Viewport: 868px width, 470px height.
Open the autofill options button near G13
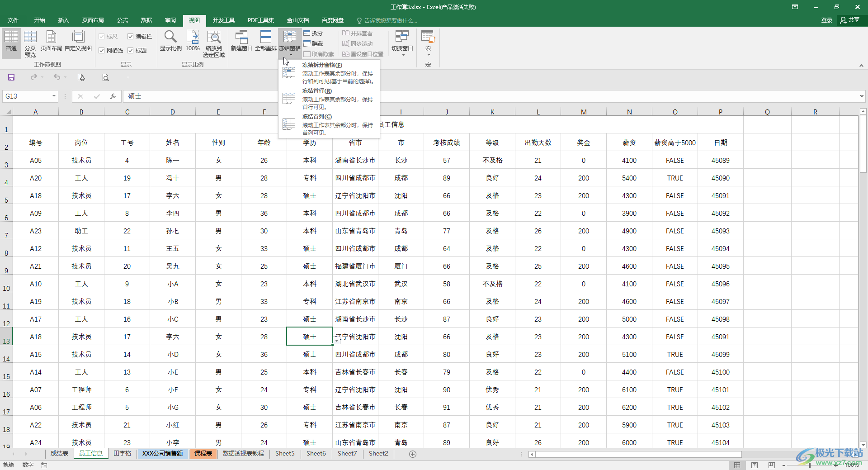pos(337,340)
